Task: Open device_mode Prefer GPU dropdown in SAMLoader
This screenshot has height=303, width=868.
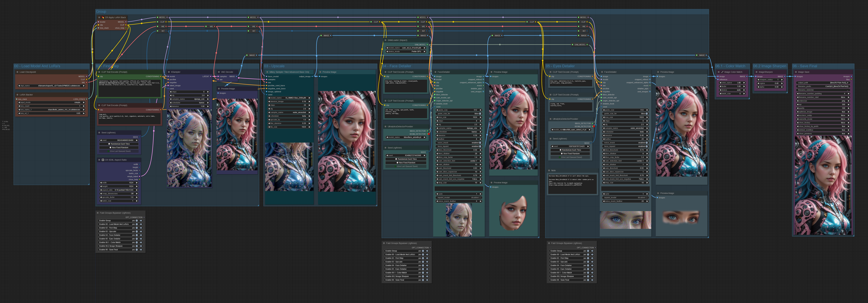Action: click(x=406, y=52)
